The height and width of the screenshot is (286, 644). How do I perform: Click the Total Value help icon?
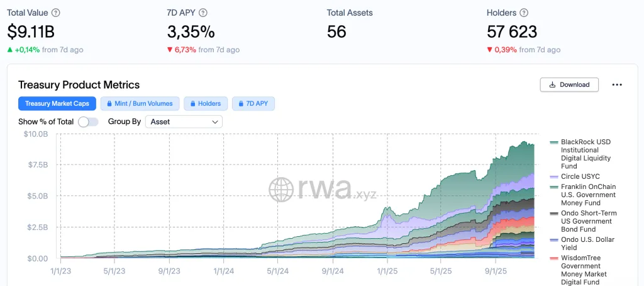tap(56, 13)
